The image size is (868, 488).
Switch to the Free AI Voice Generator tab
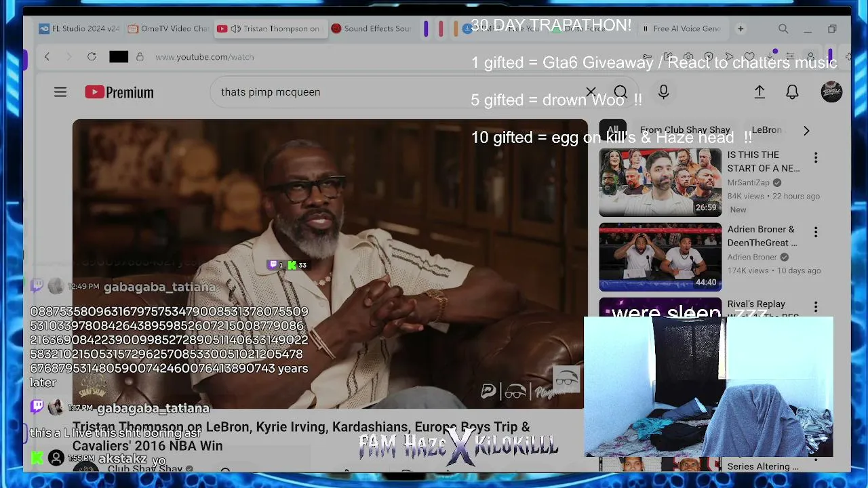[682, 28]
